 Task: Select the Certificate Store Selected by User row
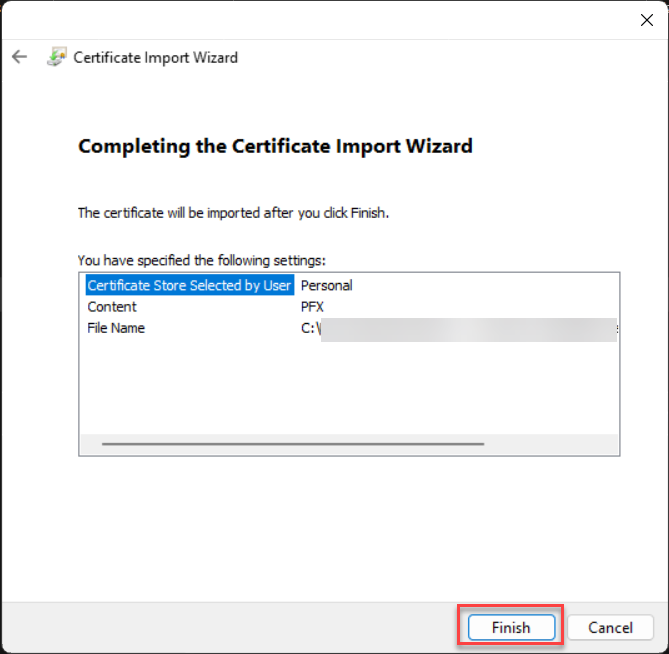(x=189, y=285)
